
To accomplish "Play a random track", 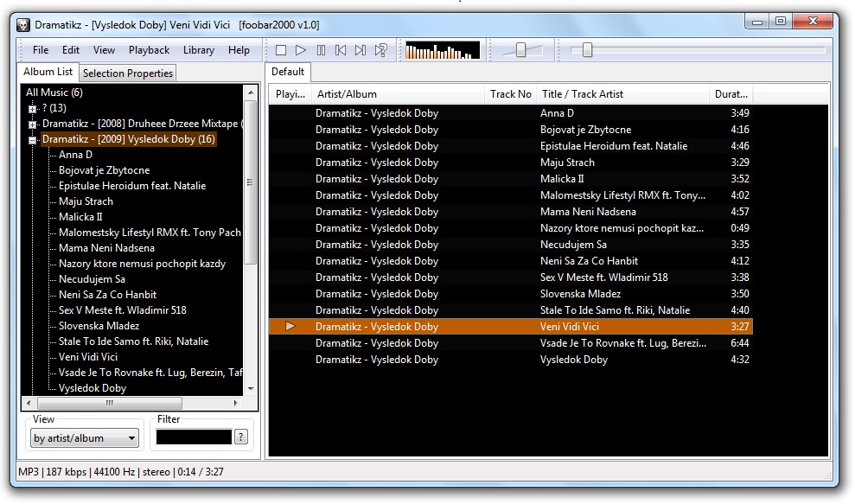I will [x=381, y=50].
